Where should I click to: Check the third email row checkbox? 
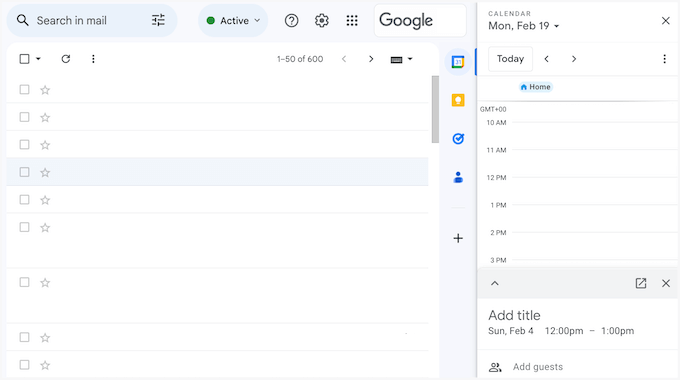tap(24, 144)
